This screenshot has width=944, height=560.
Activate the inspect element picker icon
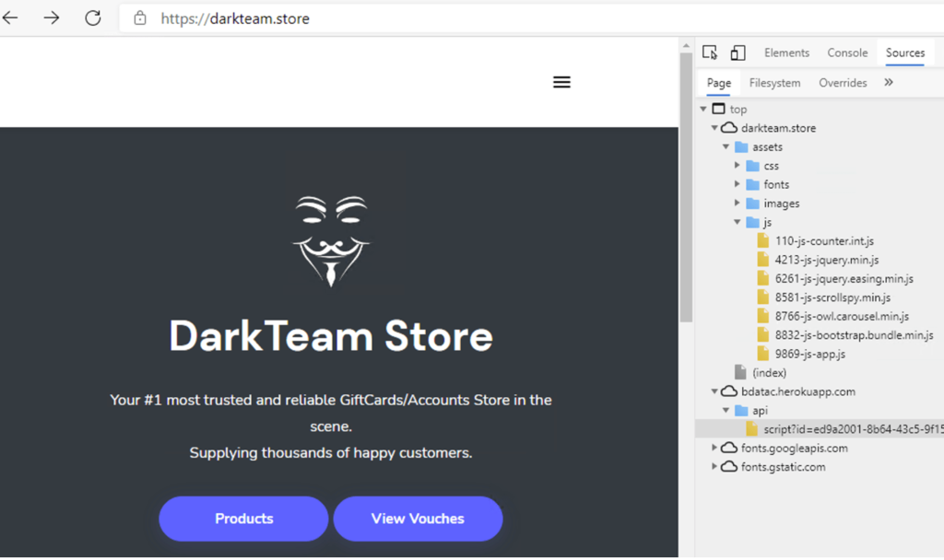click(x=709, y=52)
